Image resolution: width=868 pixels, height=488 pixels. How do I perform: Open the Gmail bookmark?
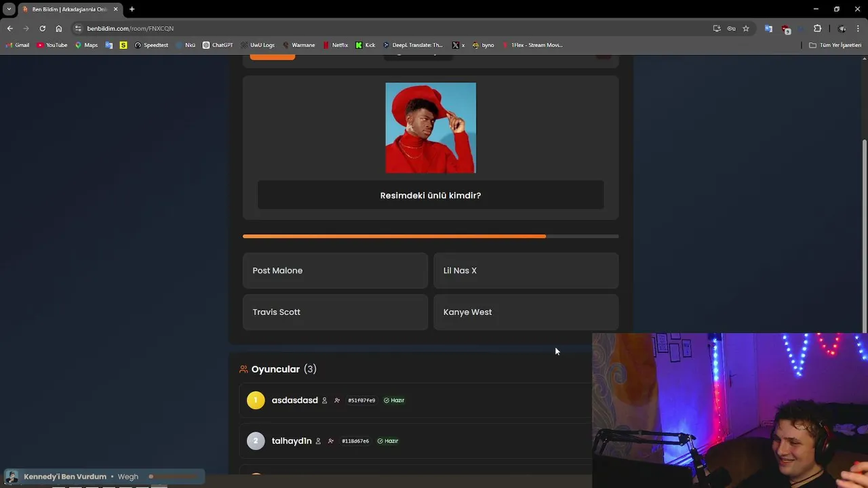point(18,45)
